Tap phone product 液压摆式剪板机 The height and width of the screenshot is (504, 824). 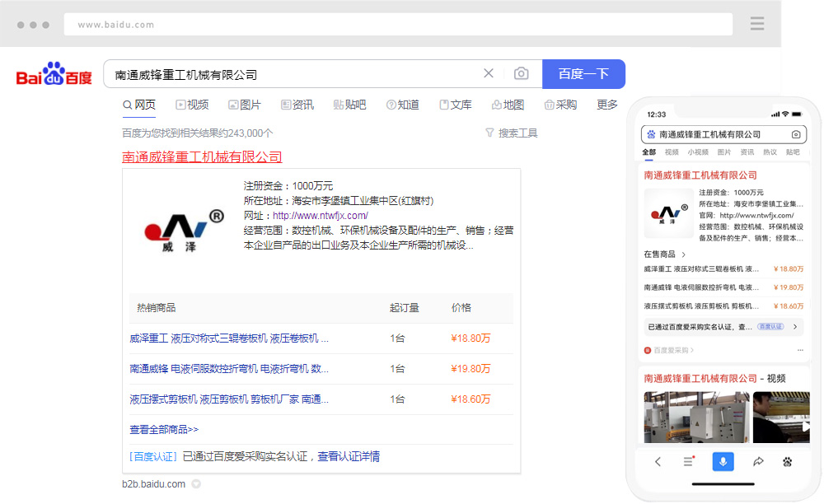(x=701, y=306)
